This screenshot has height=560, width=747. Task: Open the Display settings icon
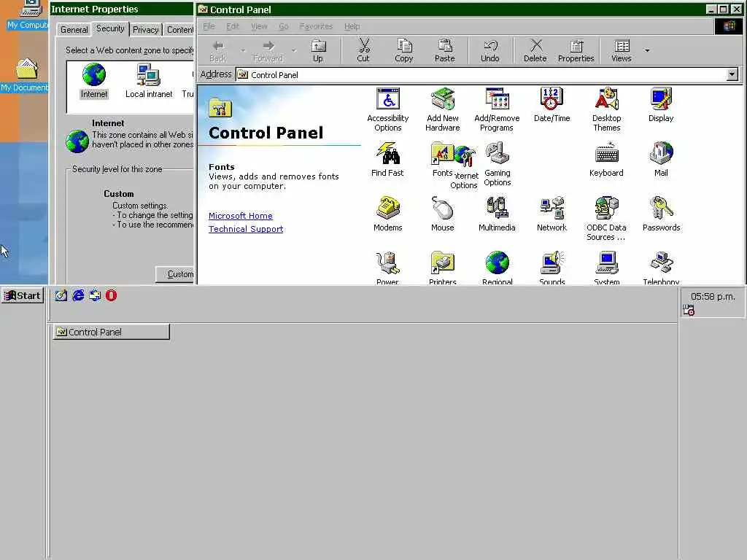(x=661, y=105)
